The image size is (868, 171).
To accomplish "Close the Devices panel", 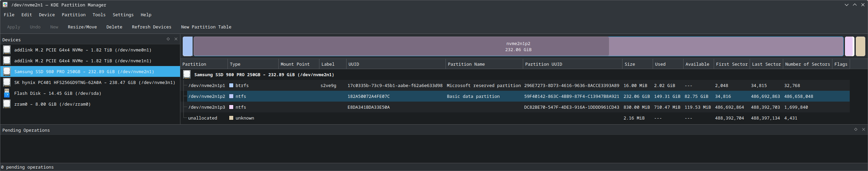I will click(x=176, y=39).
